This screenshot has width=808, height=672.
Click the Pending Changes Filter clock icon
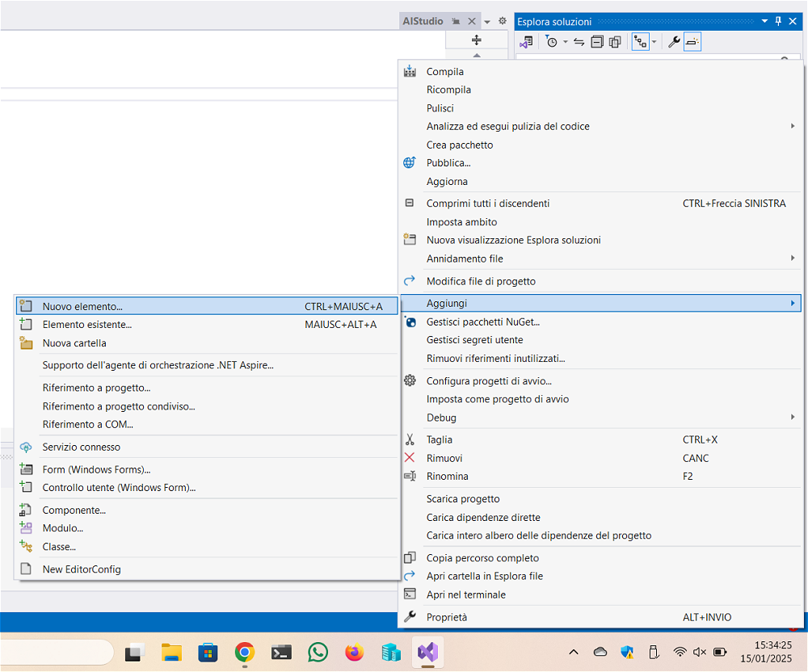coord(552,42)
